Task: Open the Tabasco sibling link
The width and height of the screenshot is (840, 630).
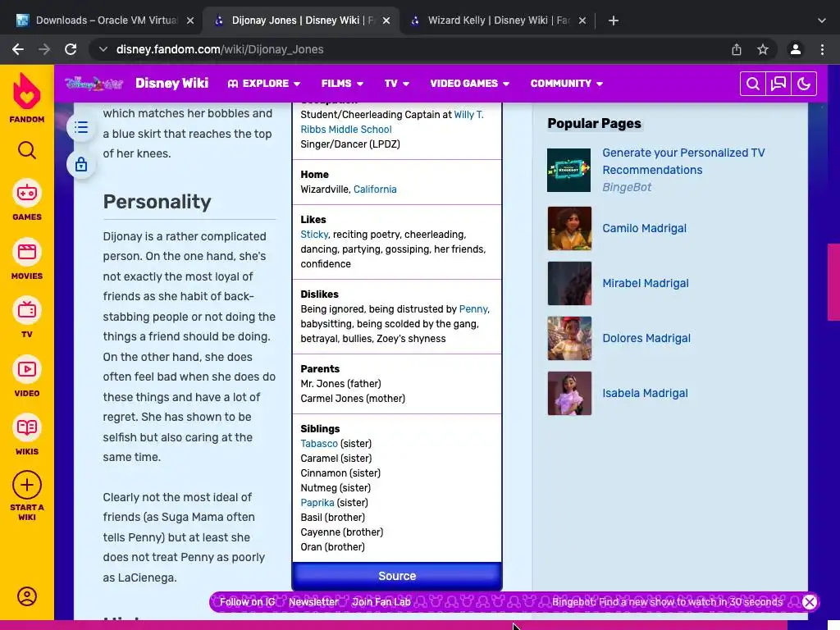Action: point(319,444)
